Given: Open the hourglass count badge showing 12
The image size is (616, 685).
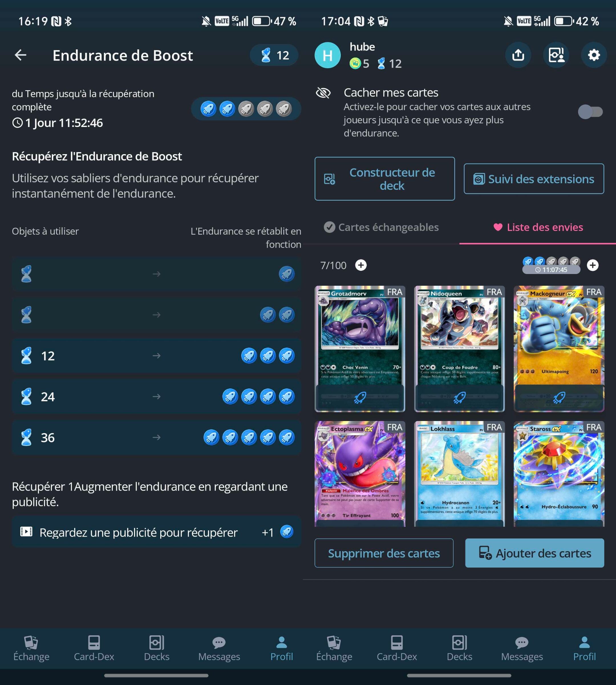Looking at the screenshot, I should (x=274, y=55).
